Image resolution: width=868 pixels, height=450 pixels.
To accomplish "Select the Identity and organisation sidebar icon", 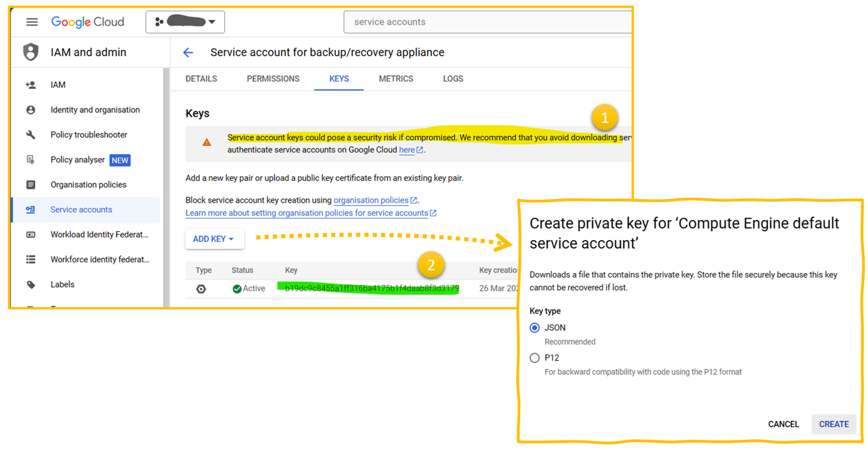I will point(30,110).
